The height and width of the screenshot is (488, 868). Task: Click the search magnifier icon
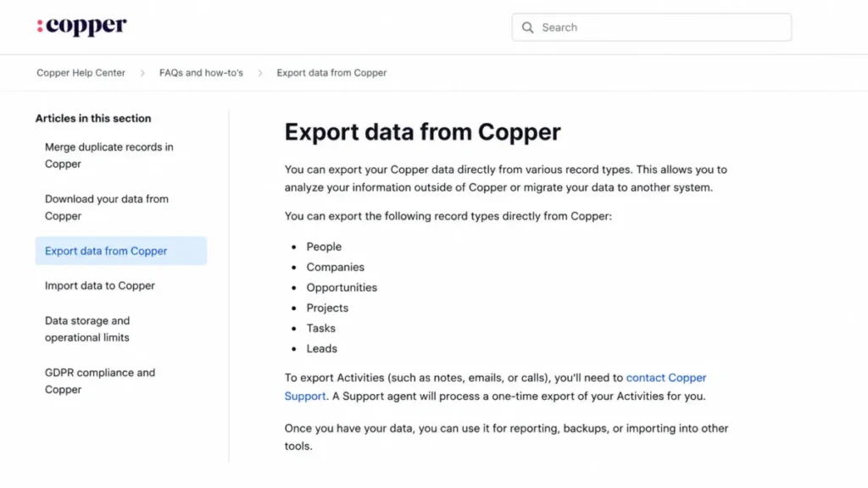point(527,28)
